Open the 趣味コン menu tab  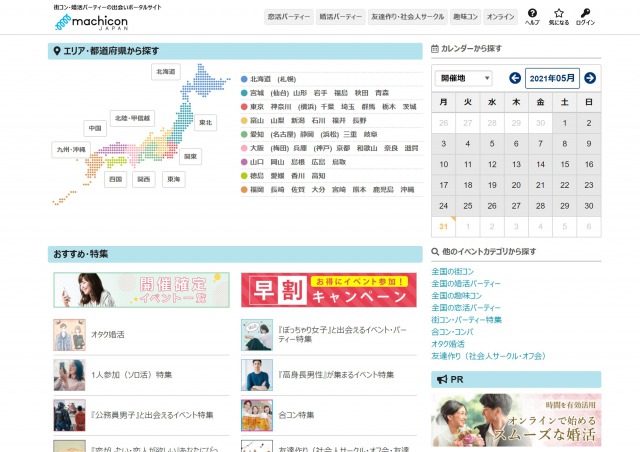click(x=465, y=17)
